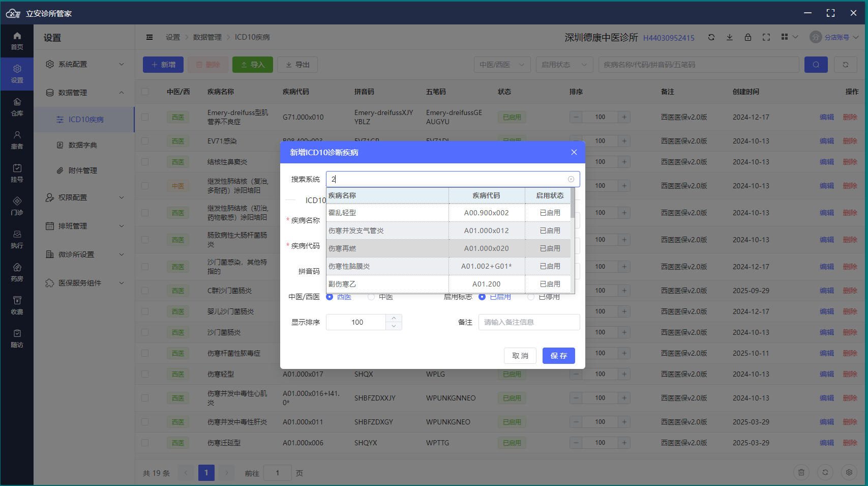Click the lock screen icon
Image resolution: width=868 pixels, height=486 pixels.
coord(748,37)
